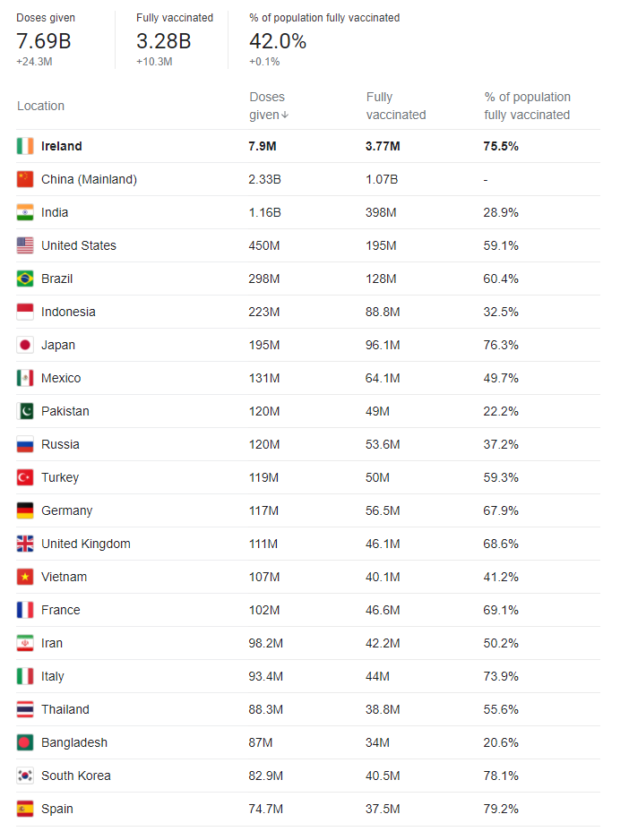
Task: Open the Vietnam row
Action: [308, 577]
